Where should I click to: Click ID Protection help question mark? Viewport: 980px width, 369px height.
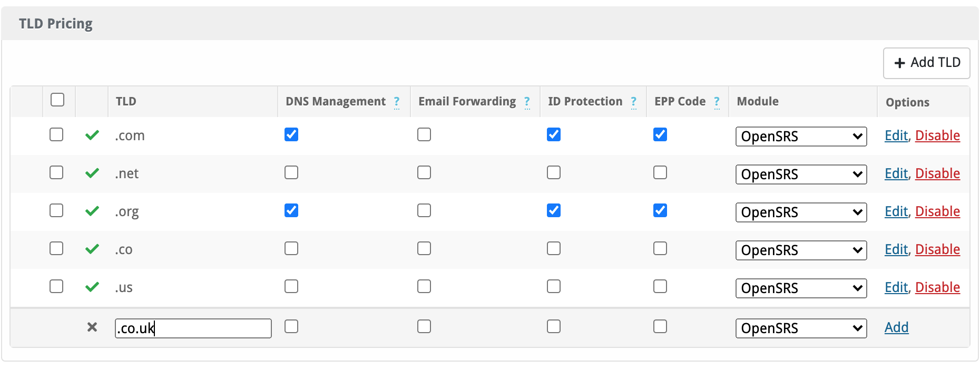click(634, 102)
